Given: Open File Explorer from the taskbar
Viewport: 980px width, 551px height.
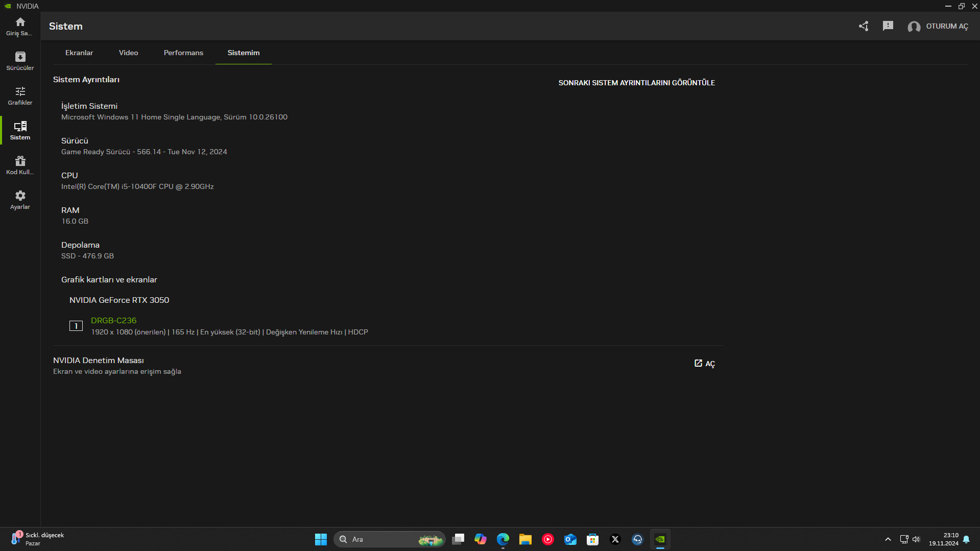Looking at the screenshot, I should (x=525, y=539).
